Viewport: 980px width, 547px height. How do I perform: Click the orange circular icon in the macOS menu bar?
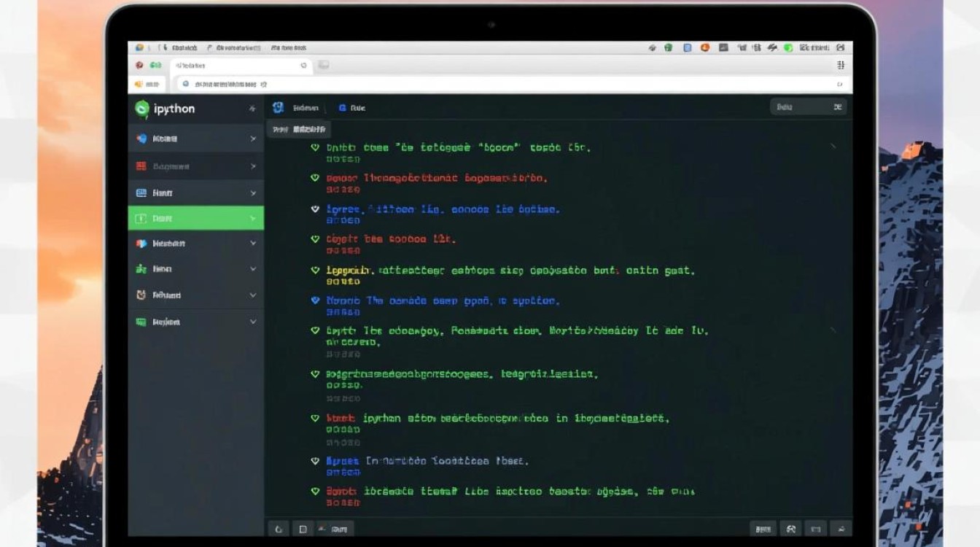pyautogui.click(x=705, y=47)
